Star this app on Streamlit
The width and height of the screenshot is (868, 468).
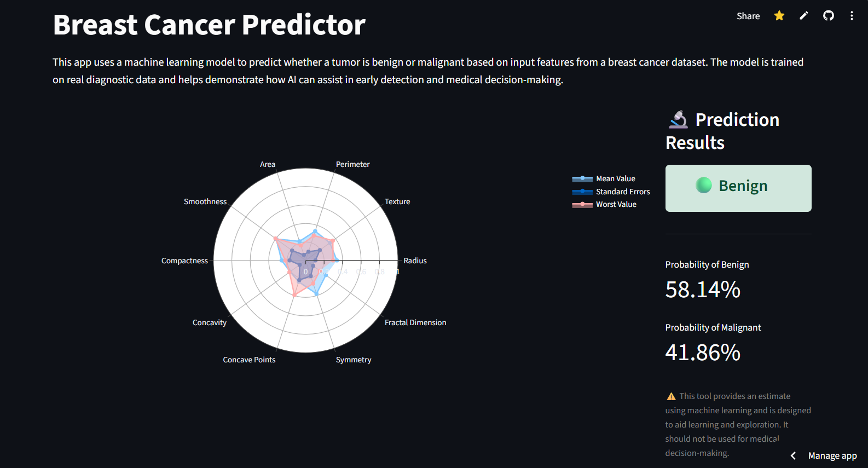click(x=779, y=15)
